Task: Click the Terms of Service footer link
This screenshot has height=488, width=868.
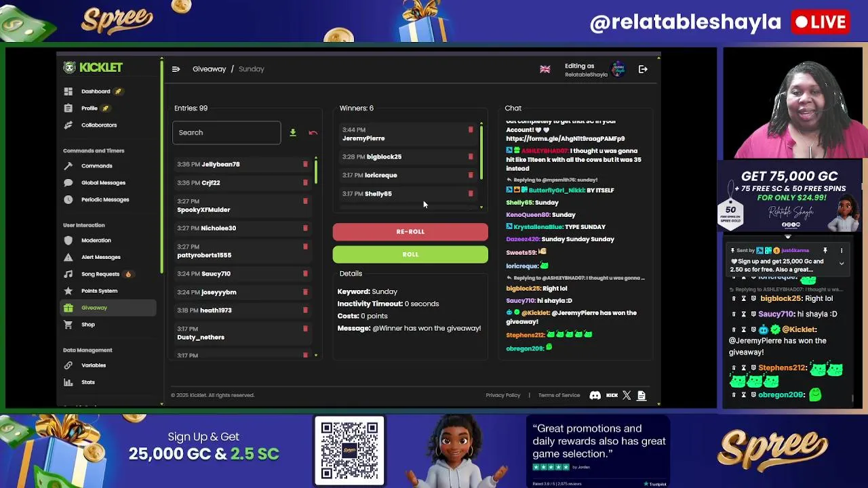Action: click(x=559, y=395)
